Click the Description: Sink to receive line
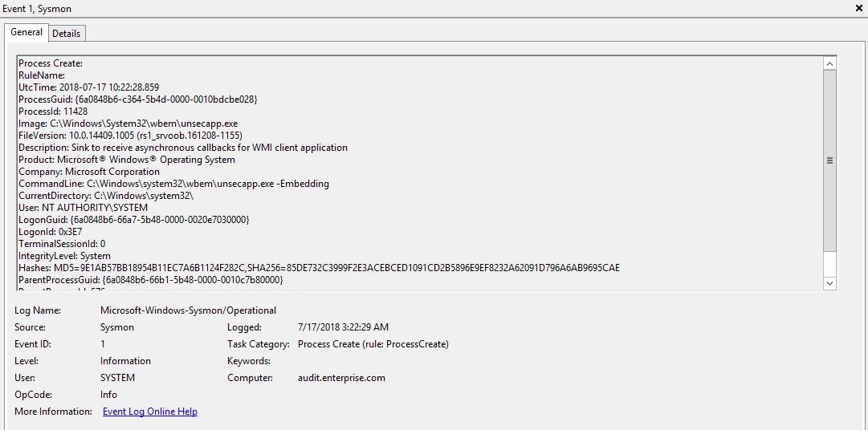Image resolution: width=868 pixels, height=430 pixels. (x=183, y=148)
